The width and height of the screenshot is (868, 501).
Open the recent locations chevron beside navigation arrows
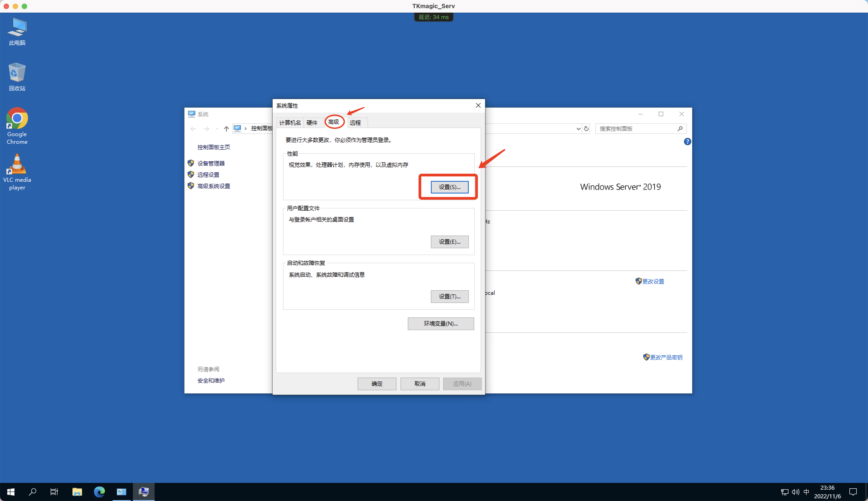coord(217,128)
